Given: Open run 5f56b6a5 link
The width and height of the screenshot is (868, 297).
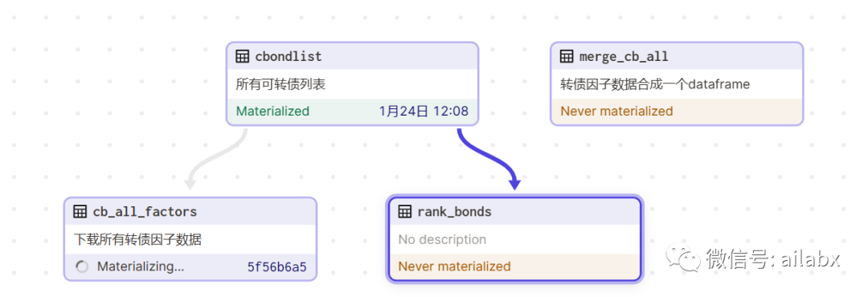Looking at the screenshot, I should tap(276, 267).
